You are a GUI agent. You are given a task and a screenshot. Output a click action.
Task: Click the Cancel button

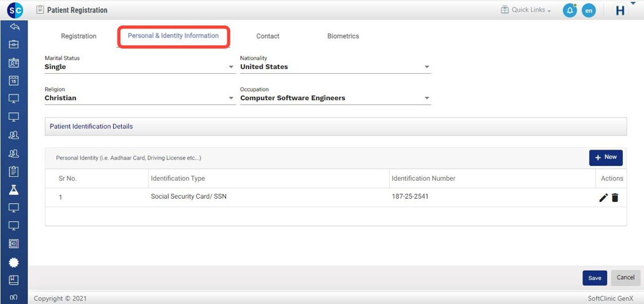pos(626,278)
